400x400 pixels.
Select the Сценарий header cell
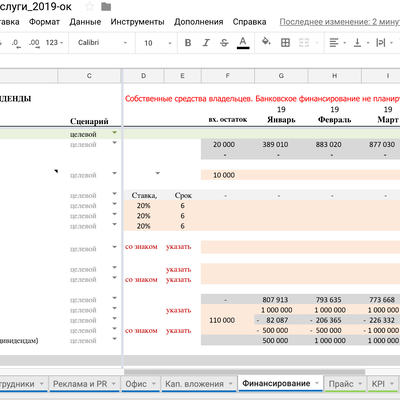[89, 121]
